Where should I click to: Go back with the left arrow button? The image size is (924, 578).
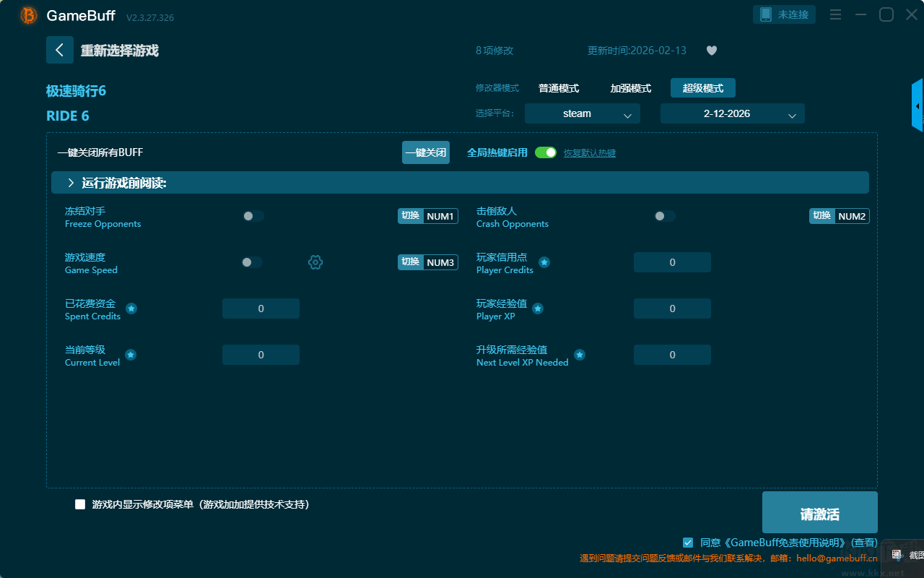(x=60, y=50)
